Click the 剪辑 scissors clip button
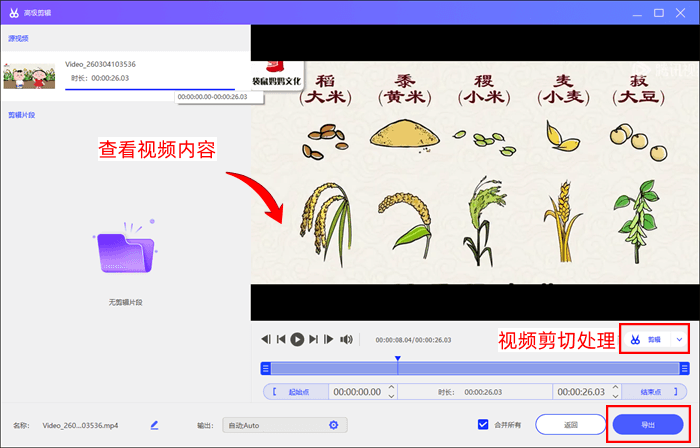Screen dimensions: 700x448 pyautogui.click(x=646, y=340)
